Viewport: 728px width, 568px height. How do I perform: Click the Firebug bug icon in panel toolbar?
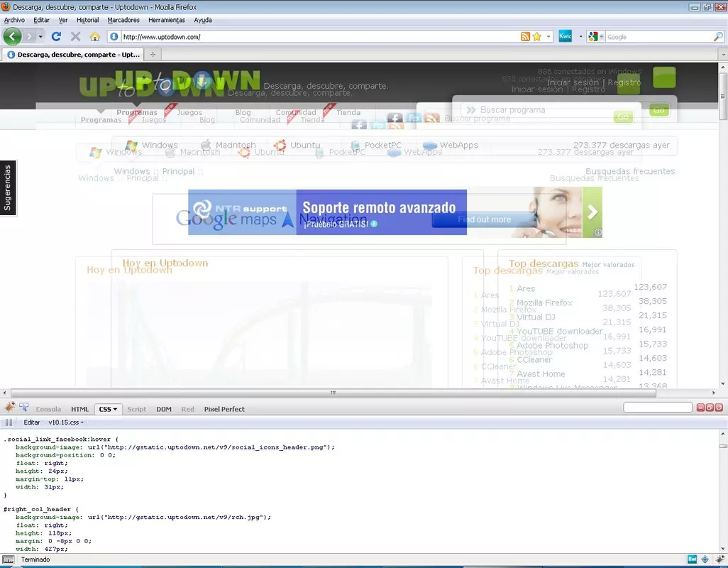(x=9, y=408)
